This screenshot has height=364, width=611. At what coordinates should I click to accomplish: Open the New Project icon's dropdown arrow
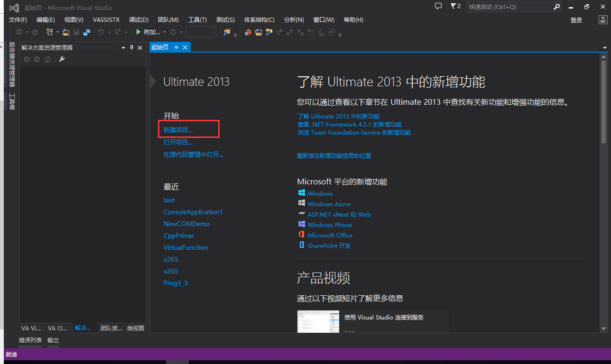click(58, 32)
